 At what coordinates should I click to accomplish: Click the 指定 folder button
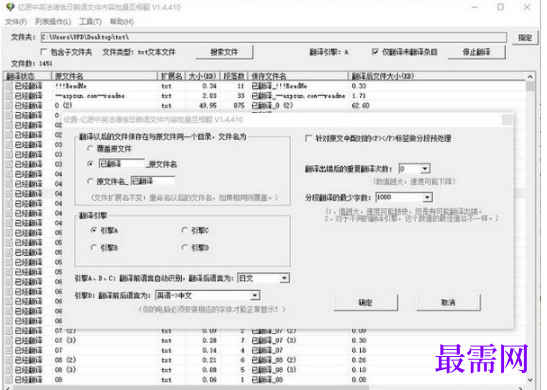pyautogui.click(x=525, y=38)
